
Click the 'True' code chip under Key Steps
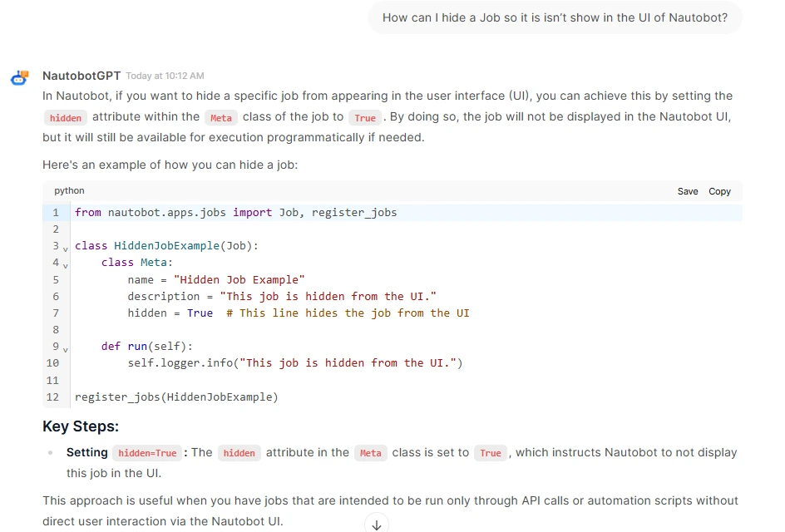point(490,453)
